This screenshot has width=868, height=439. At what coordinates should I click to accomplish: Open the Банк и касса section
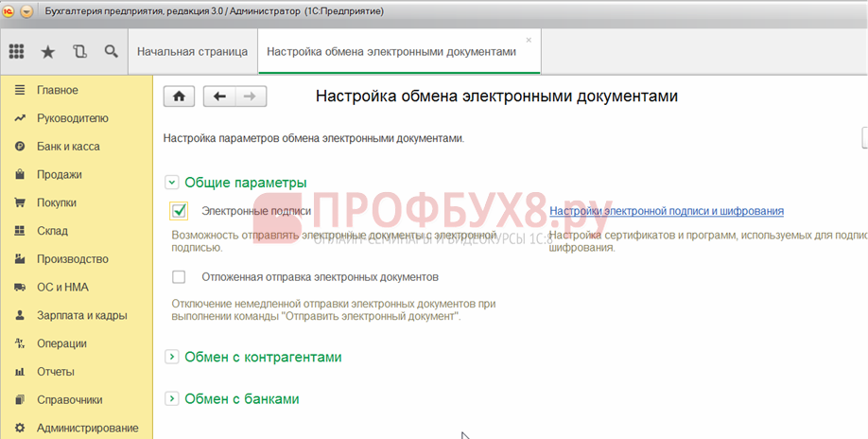tap(69, 146)
